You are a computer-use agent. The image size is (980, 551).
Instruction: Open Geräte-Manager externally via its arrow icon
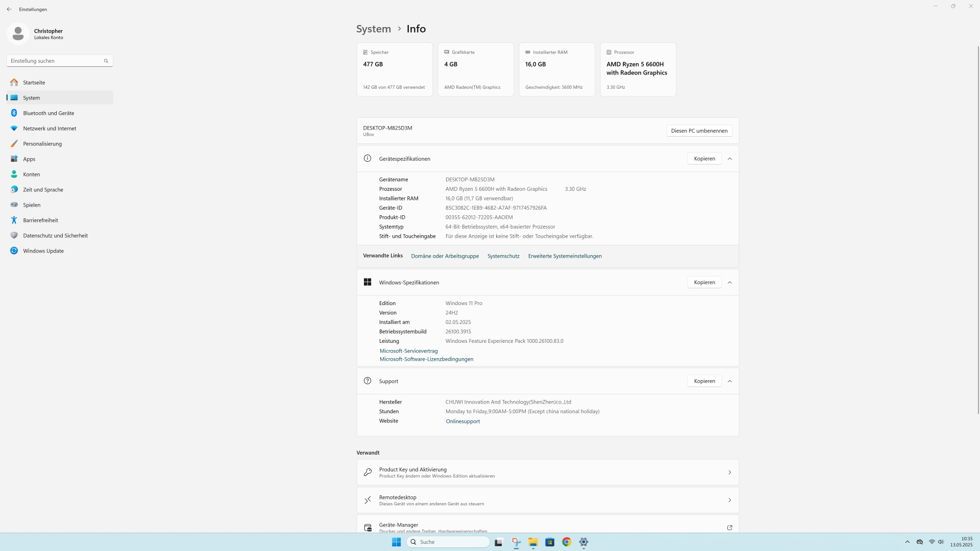(x=730, y=528)
